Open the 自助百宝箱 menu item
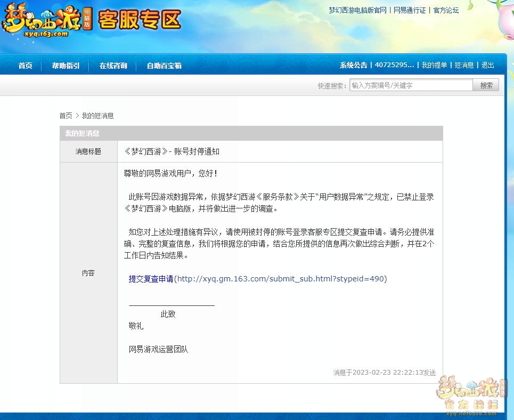Screen dimensions: 514x420 [164, 66]
